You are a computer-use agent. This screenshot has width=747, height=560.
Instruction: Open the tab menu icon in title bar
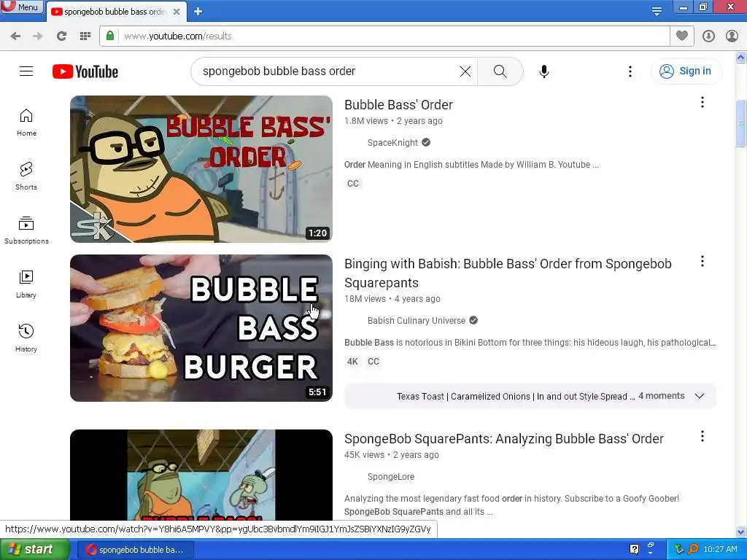click(657, 11)
